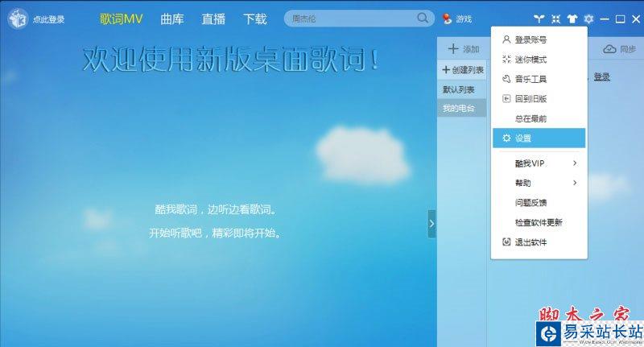Collapse the side panel with arrow handle
Screen dimensions: 644x347
coord(431,223)
